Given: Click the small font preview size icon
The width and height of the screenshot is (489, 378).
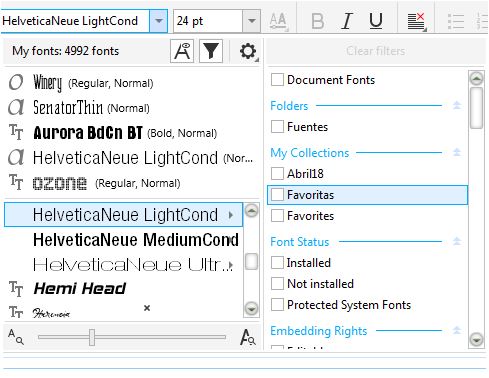Looking at the screenshot, I should coord(15,336).
